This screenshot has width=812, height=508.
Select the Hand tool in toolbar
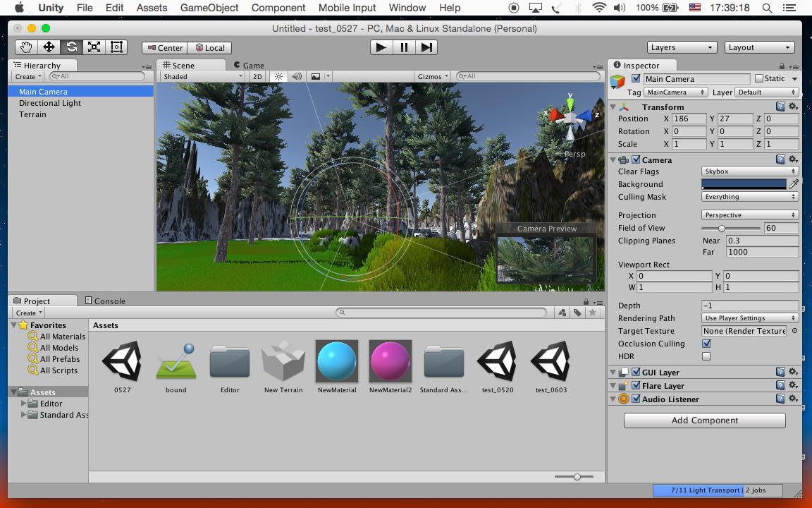point(26,47)
